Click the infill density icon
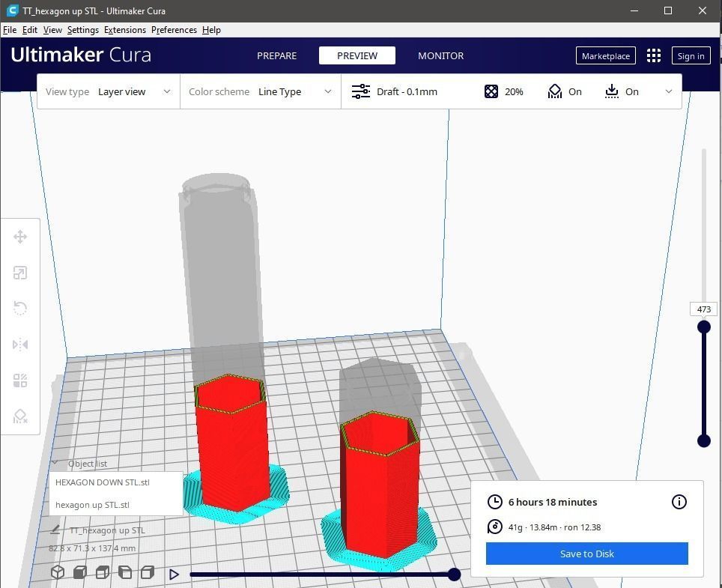 point(491,91)
